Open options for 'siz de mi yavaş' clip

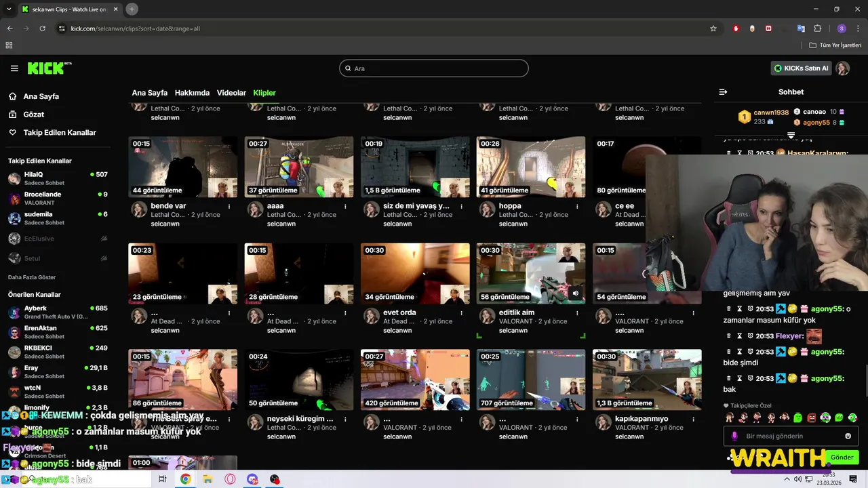[x=461, y=206]
